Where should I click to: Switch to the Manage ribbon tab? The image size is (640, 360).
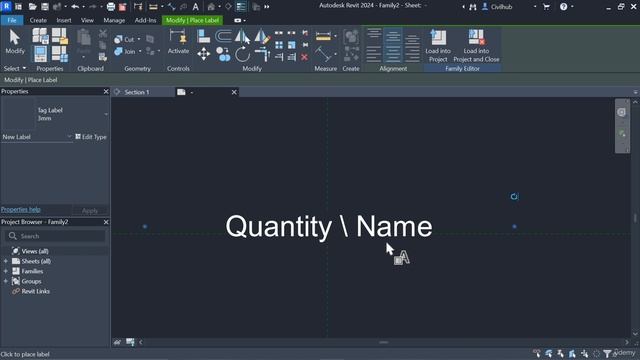point(114,20)
